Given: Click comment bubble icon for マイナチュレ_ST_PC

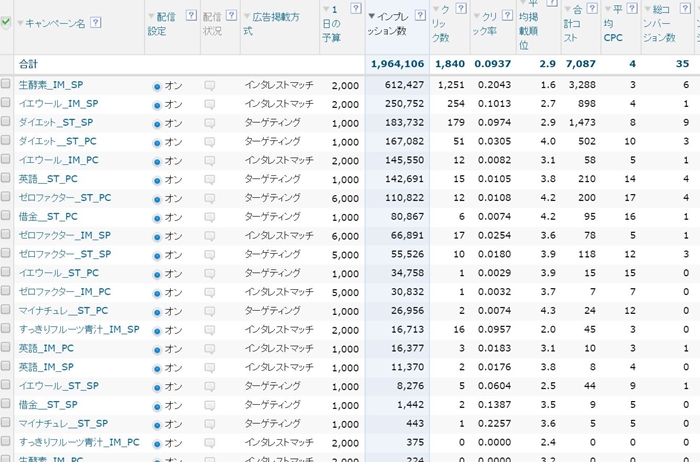Looking at the screenshot, I should click(x=209, y=311).
